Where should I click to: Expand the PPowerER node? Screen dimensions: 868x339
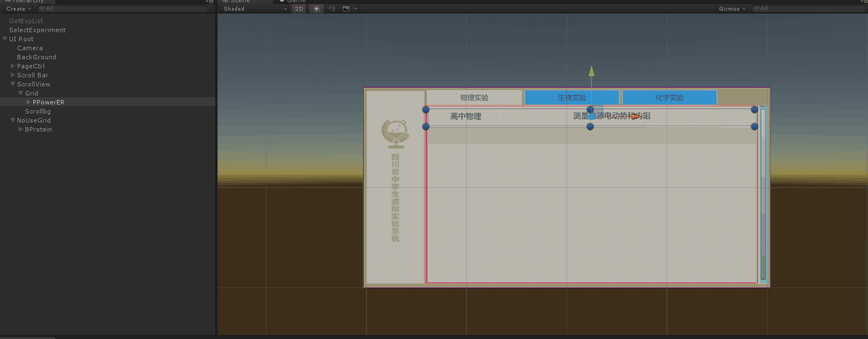pyautogui.click(x=29, y=102)
